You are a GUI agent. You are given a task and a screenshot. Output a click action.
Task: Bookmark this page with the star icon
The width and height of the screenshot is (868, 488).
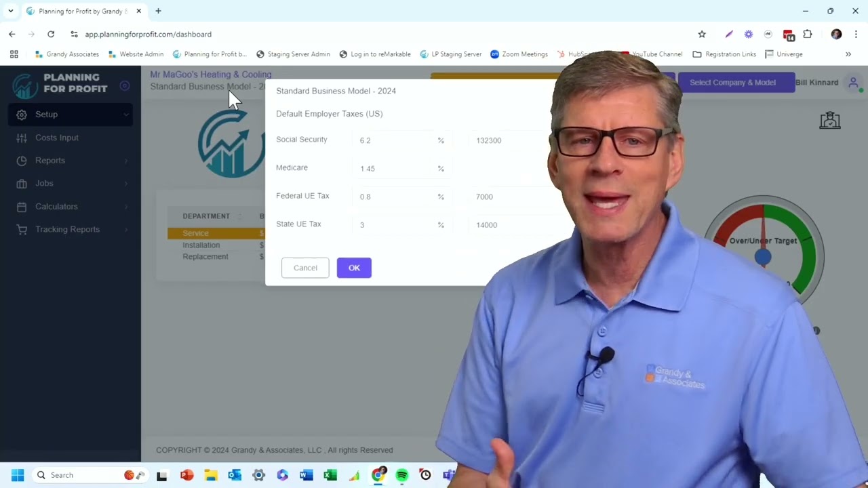point(702,34)
